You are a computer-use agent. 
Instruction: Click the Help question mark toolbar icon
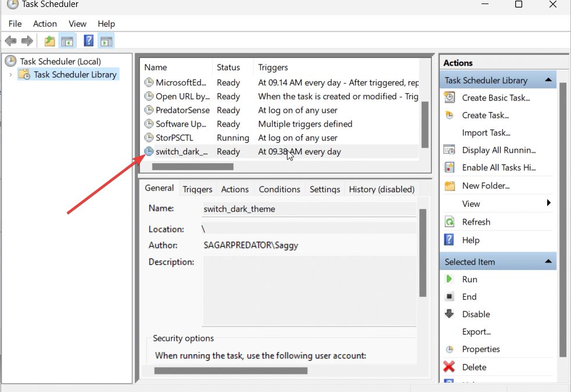pos(88,41)
